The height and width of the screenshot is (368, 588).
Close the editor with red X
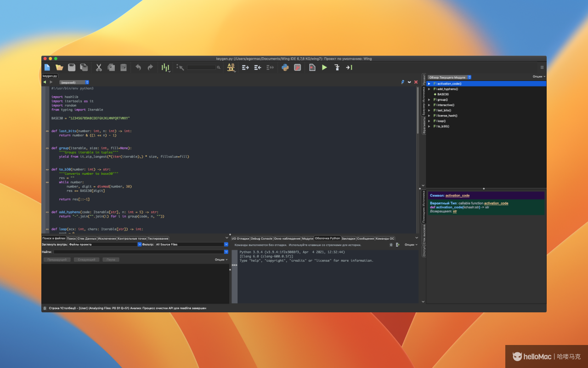(x=416, y=82)
